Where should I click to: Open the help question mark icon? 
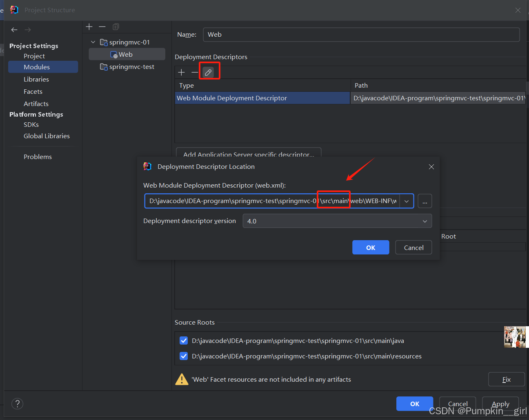point(17,404)
